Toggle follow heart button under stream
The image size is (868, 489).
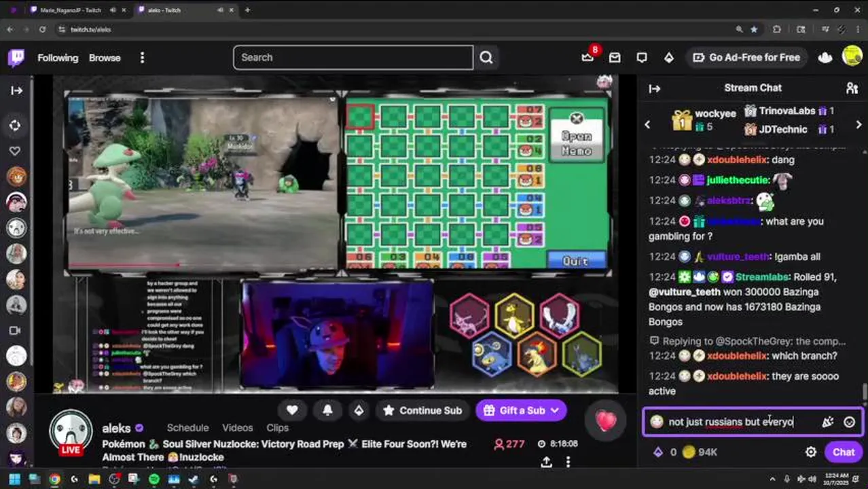(x=292, y=410)
